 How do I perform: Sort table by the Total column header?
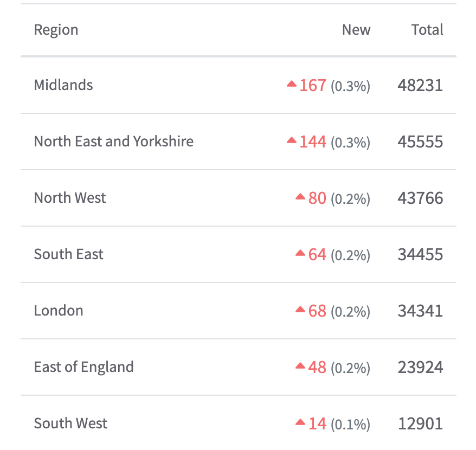click(x=427, y=30)
